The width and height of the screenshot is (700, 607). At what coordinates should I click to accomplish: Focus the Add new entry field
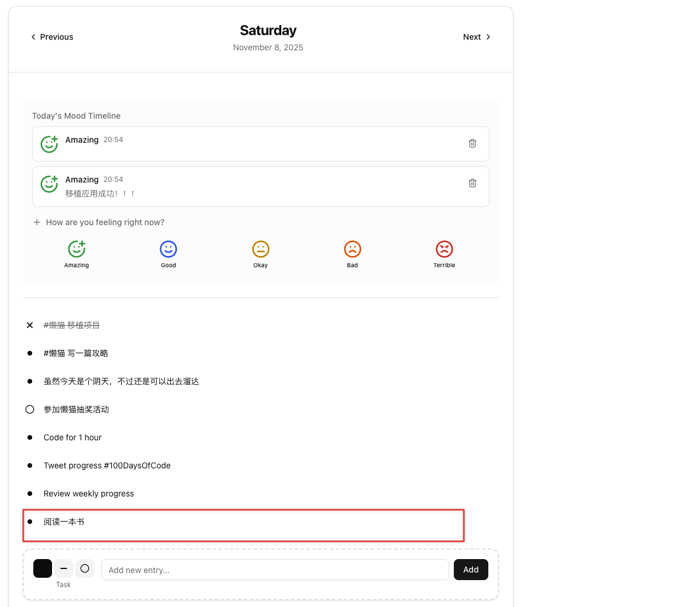[x=275, y=570]
